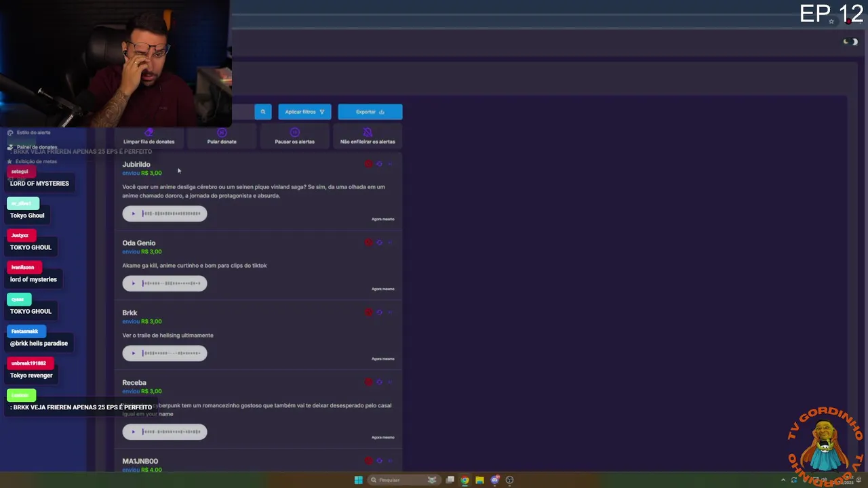Click donor name Oda Genio

(139, 243)
